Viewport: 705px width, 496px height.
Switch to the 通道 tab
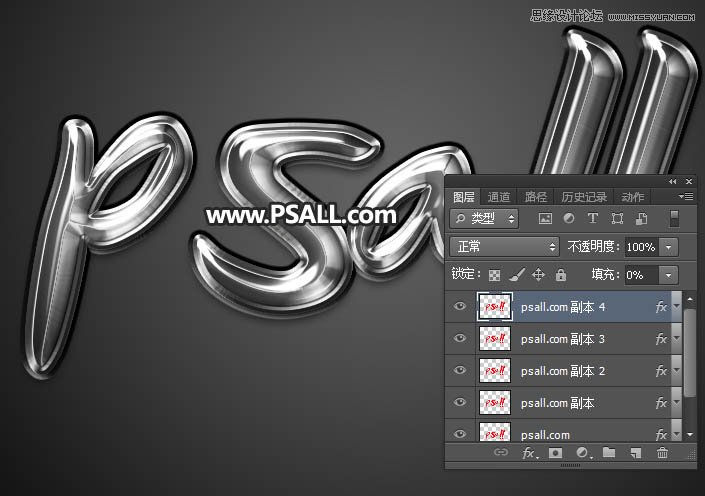pyautogui.click(x=499, y=197)
